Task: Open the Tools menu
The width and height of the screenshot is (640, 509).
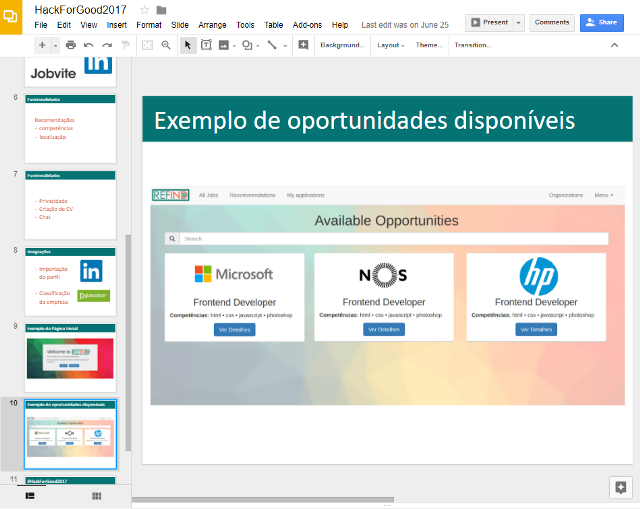Action: click(x=245, y=25)
